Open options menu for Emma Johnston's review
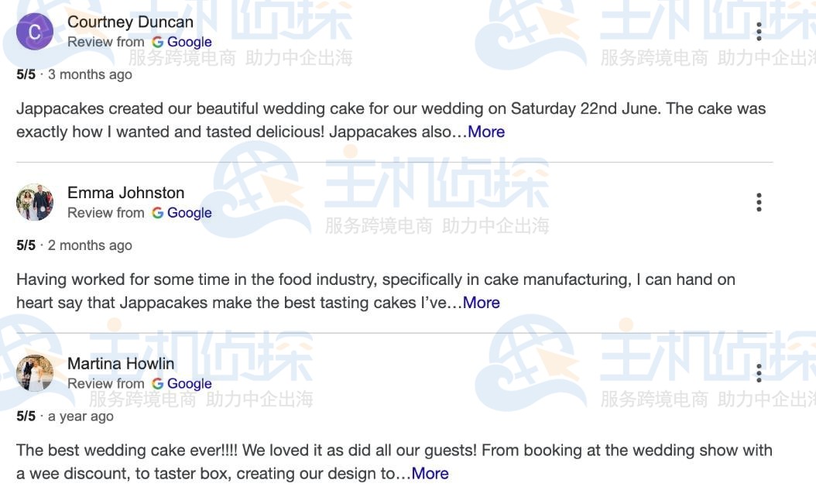816x504 pixels. click(759, 202)
